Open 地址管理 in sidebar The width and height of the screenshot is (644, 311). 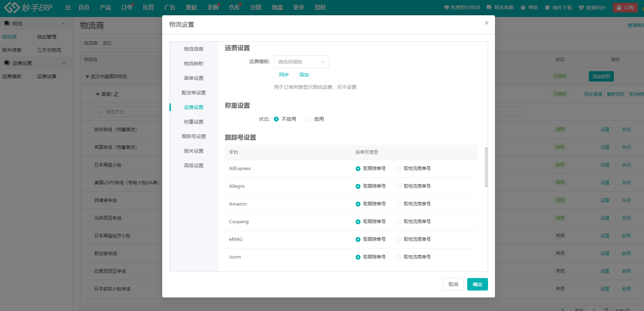coord(47,37)
